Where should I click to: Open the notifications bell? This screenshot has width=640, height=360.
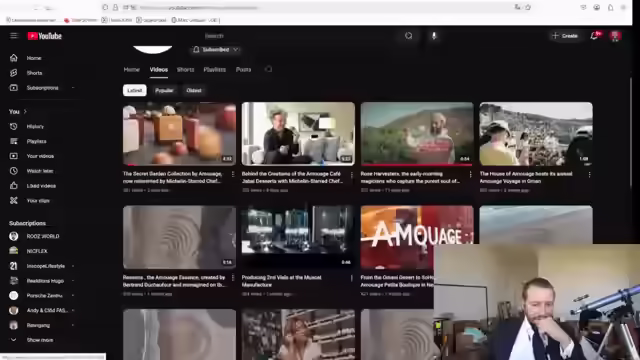[595, 36]
